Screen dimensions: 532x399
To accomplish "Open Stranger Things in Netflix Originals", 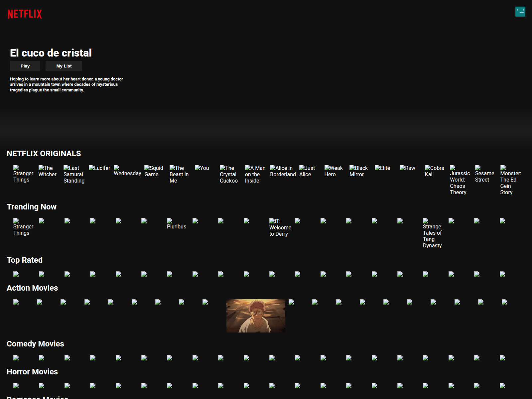I will 23,174.
